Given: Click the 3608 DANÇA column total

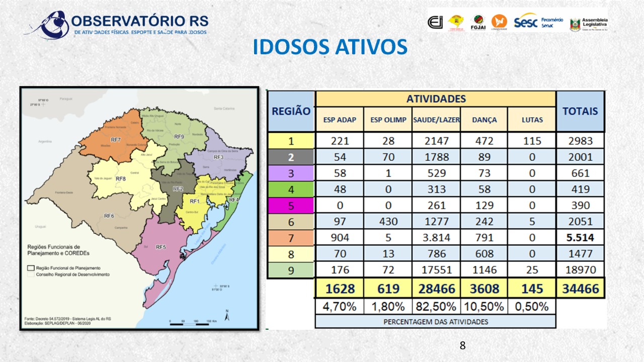Looking at the screenshot, I should (x=484, y=289).
